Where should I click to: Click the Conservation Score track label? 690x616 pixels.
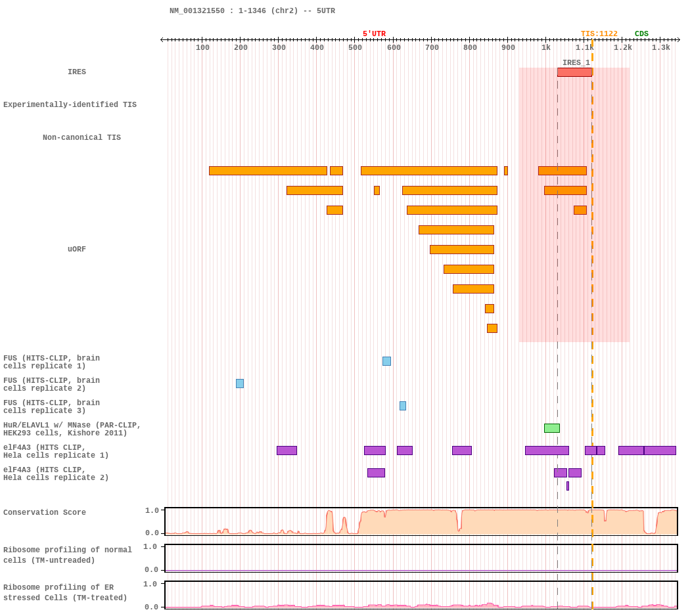tap(45, 513)
